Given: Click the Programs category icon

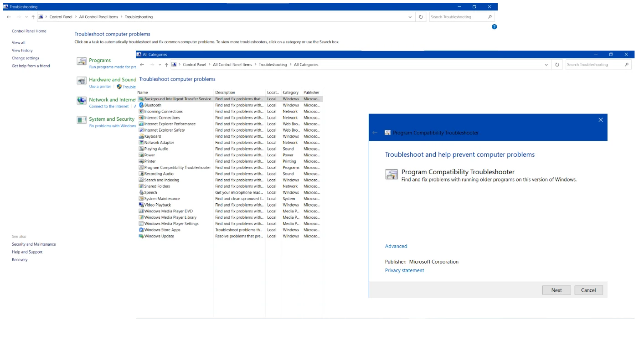Looking at the screenshot, I should [x=82, y=62].
